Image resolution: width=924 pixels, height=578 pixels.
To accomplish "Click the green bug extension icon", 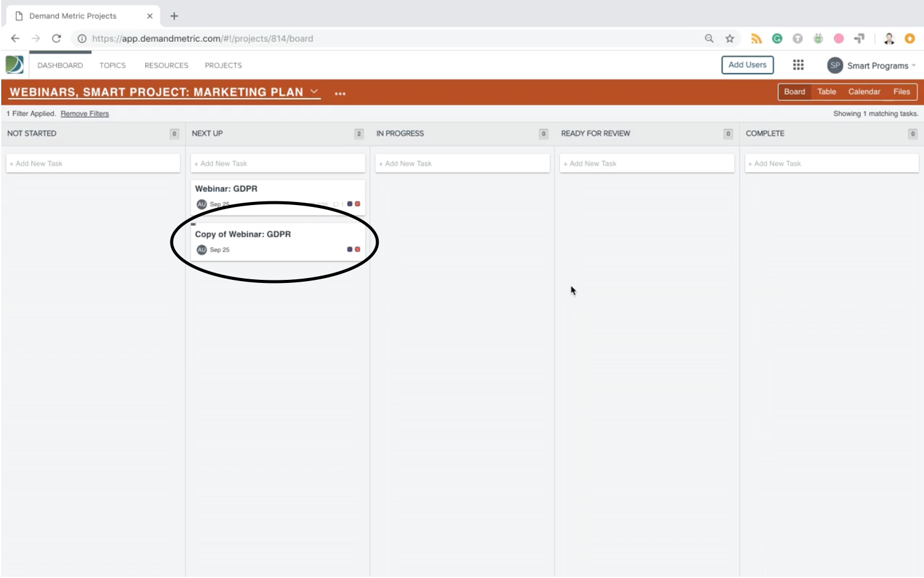I will (818, 38).
